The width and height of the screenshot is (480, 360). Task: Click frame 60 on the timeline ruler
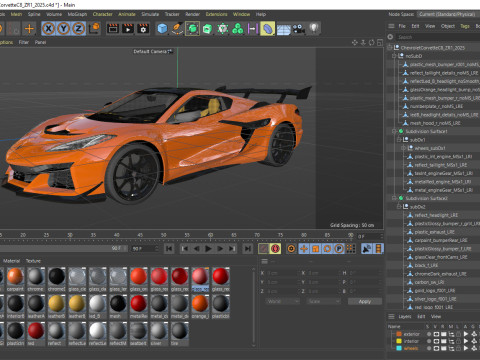[x=210, y=235]
